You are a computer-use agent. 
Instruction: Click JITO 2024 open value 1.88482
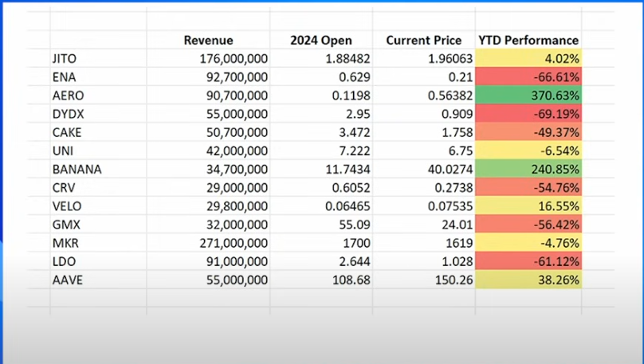321,59
